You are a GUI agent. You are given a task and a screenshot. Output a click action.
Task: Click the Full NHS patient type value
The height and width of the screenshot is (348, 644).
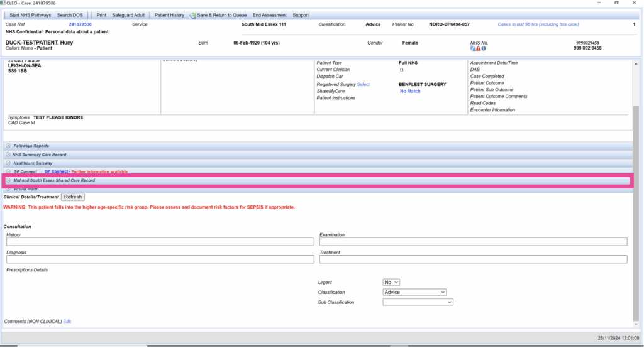[408, 63]
